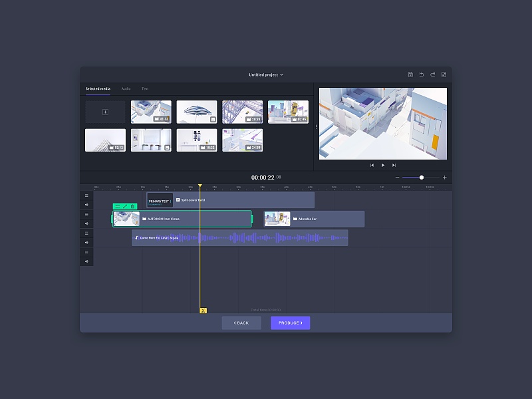The width and height of the screenshot is (532, 399).
Task: Redo the last undone action
Action: 432,74
